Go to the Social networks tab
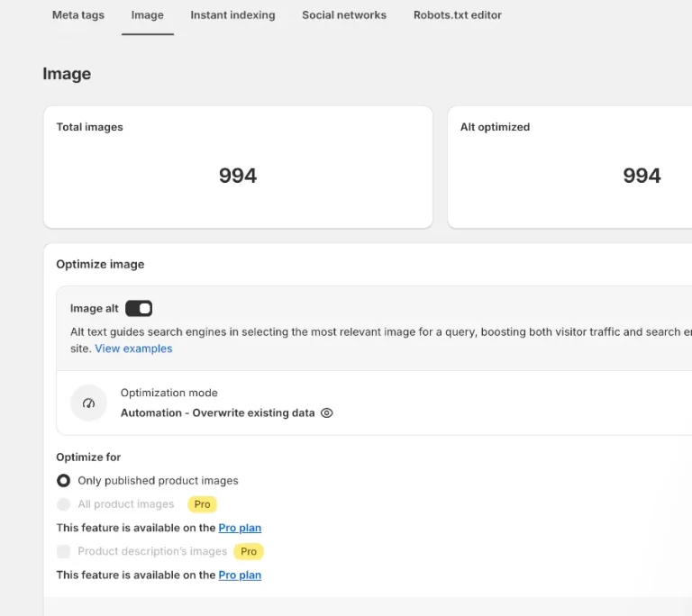Screen dimensions: 692x616 click(344, 15)
